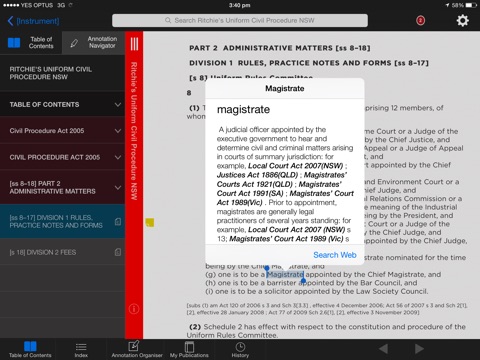This screenshot has width=480, height=360.
Task: Switch to the Table of Contents tab
Action: [x=31, y=42]
